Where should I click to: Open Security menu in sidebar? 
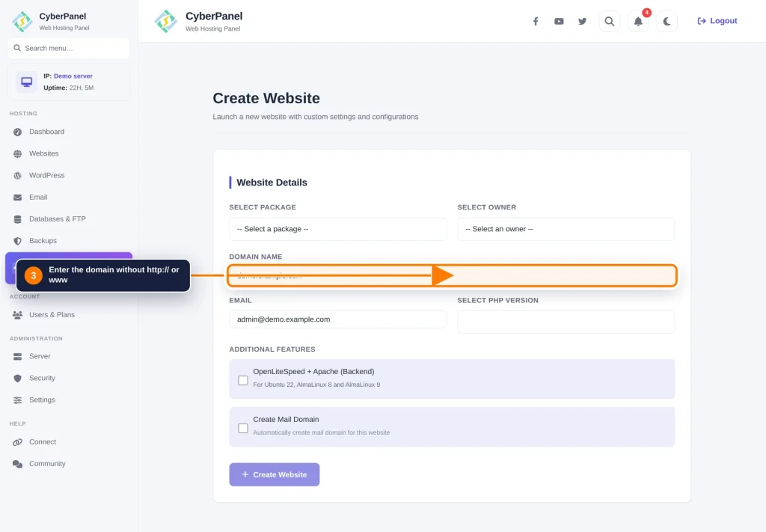click(x=69, y=378)
